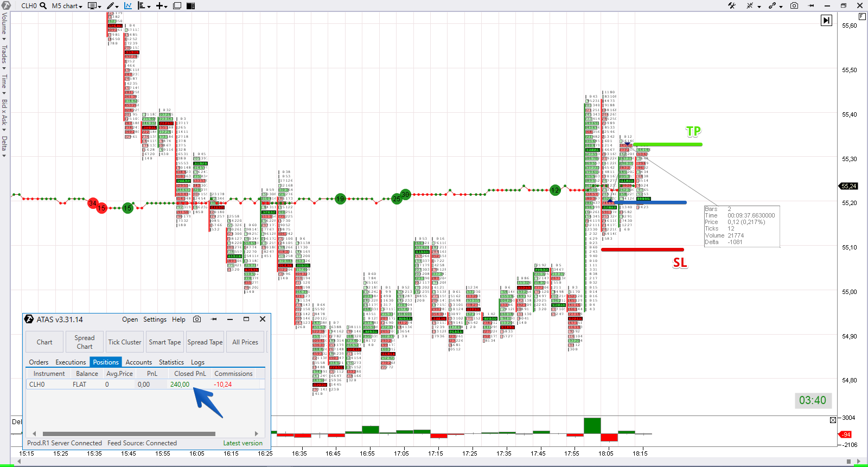Click the Tick Cluster button
868x467 pixels.
(125, 342)
